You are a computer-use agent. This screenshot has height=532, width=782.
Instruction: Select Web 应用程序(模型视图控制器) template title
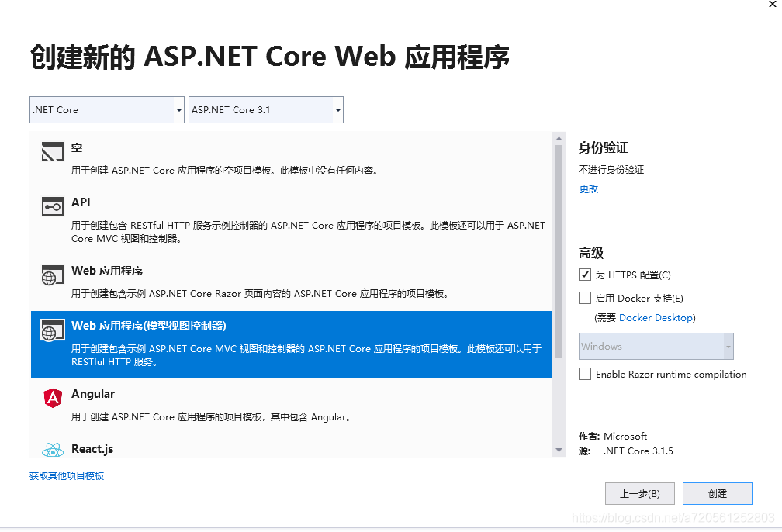click(x=149, y=326)
